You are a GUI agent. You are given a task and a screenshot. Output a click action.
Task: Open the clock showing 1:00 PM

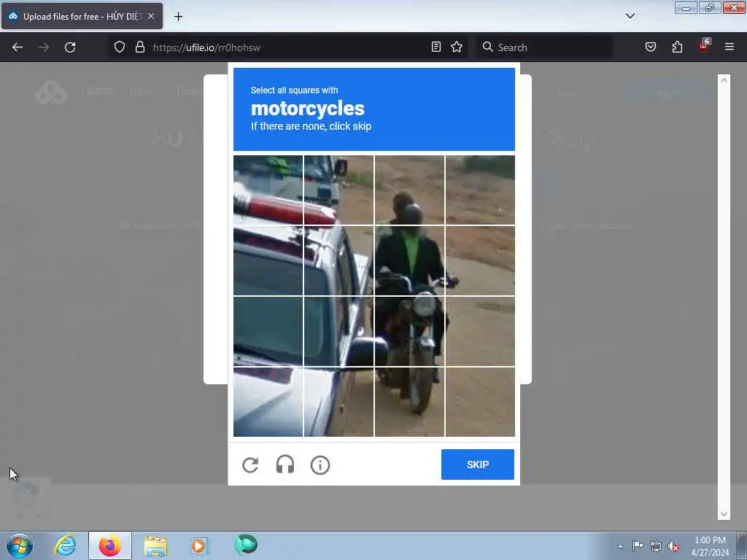(710, 545)
